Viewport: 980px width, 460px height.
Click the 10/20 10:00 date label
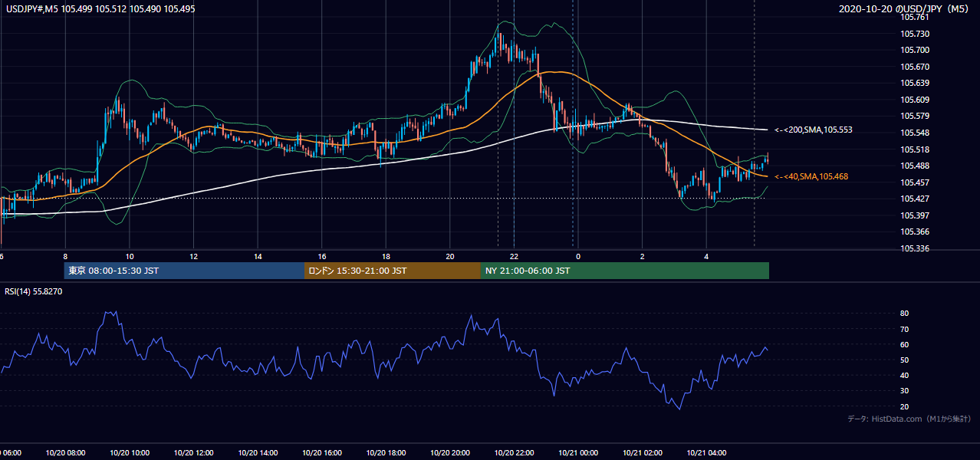tap(130, 452)
